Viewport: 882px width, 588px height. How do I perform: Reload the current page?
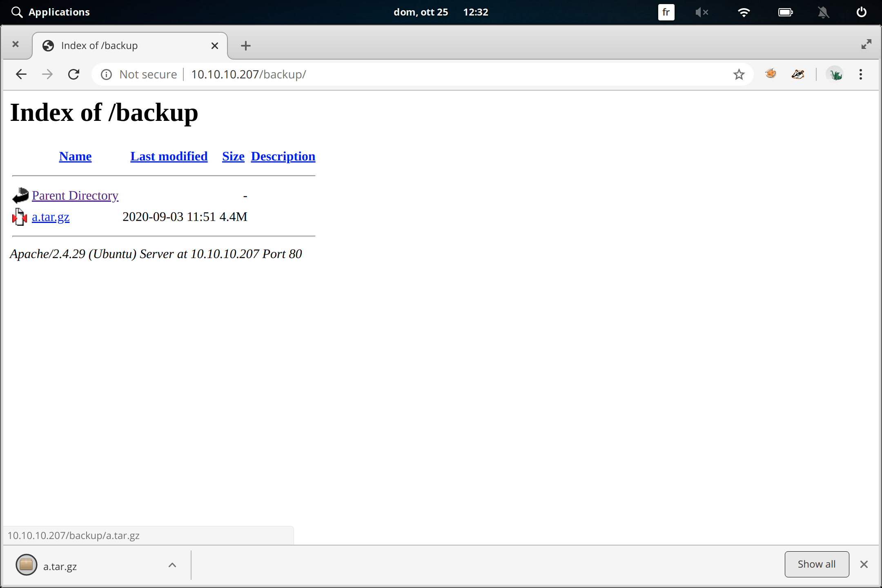(x=74, y=74)
